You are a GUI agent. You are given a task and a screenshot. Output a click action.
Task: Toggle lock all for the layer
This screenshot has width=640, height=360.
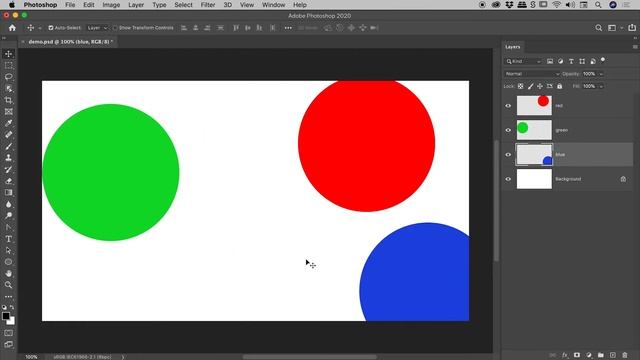click(560, 86)
